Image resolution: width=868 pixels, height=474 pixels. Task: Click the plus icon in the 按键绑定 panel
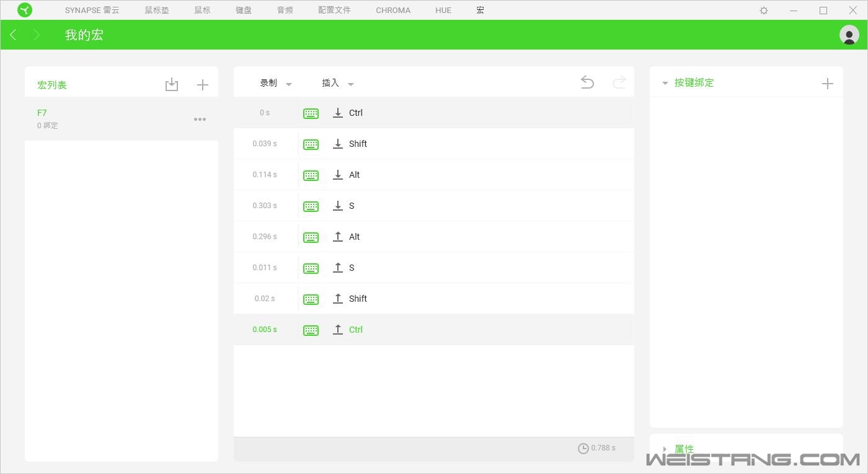pyautogui.click(x=828, y=82)
